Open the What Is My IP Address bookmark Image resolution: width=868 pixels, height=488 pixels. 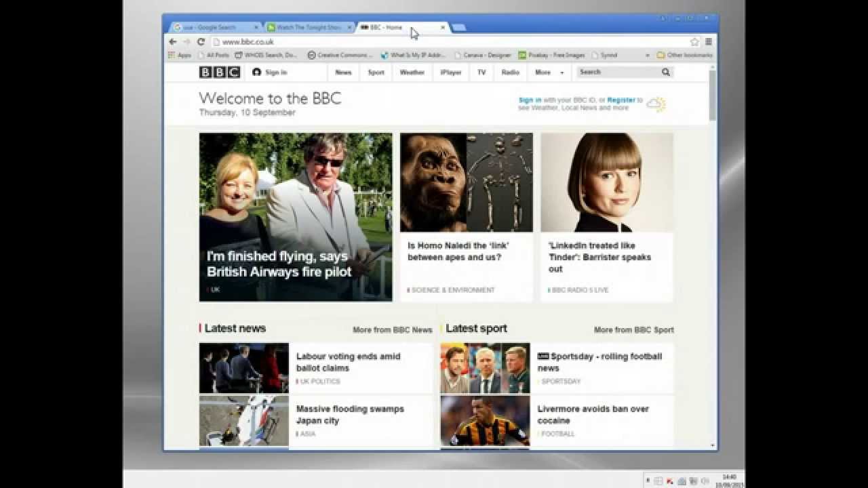point(413,55)
